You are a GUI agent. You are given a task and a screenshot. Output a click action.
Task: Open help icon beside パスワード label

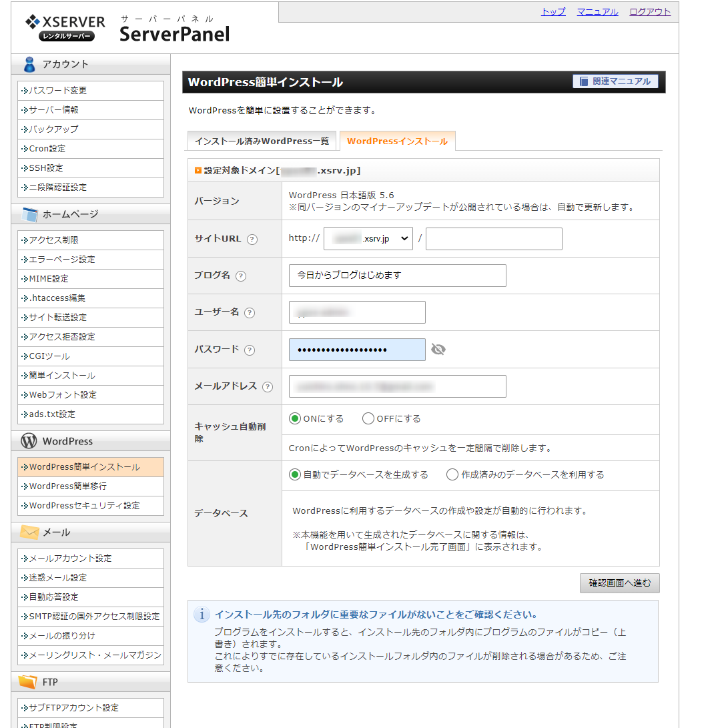250,350
